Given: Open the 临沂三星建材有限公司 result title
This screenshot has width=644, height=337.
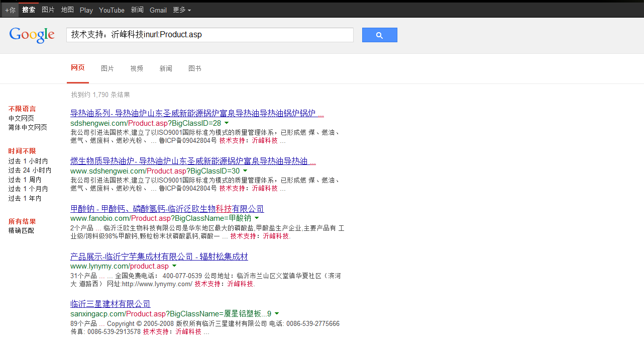Looking at the screenshot, I should coord(110,304).
